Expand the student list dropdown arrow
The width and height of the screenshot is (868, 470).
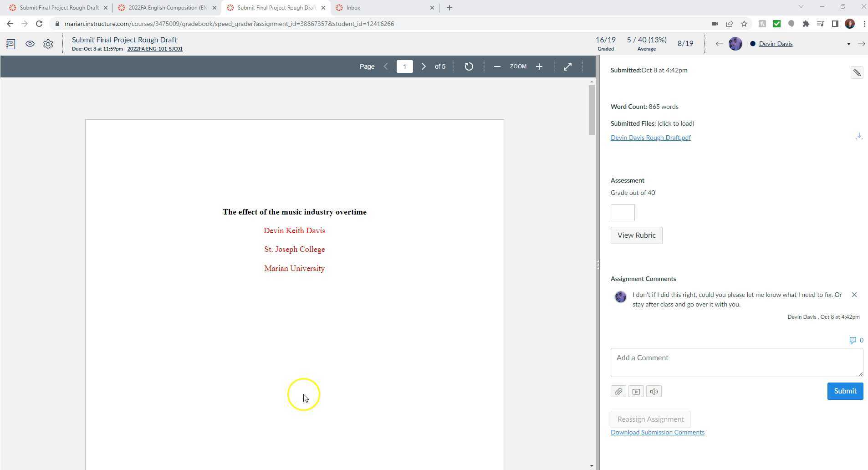[848, 44]
